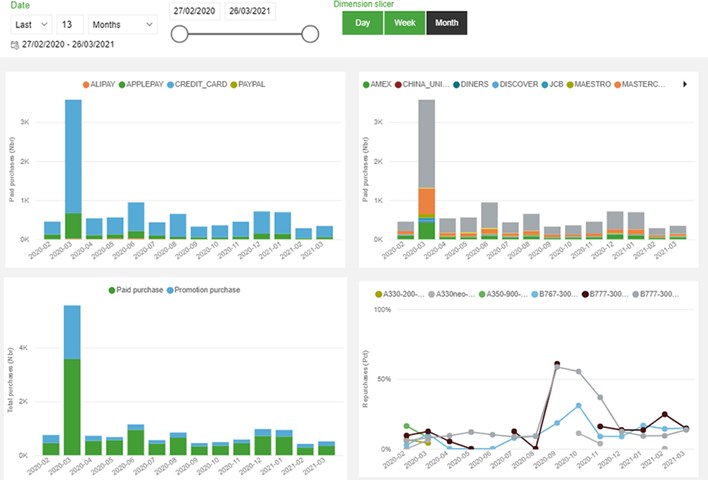Click the 2020-03 blue Promotion purchase segment
Image resolution: width=708 pixels, height=480 pixels.
(x=72, y=332)
